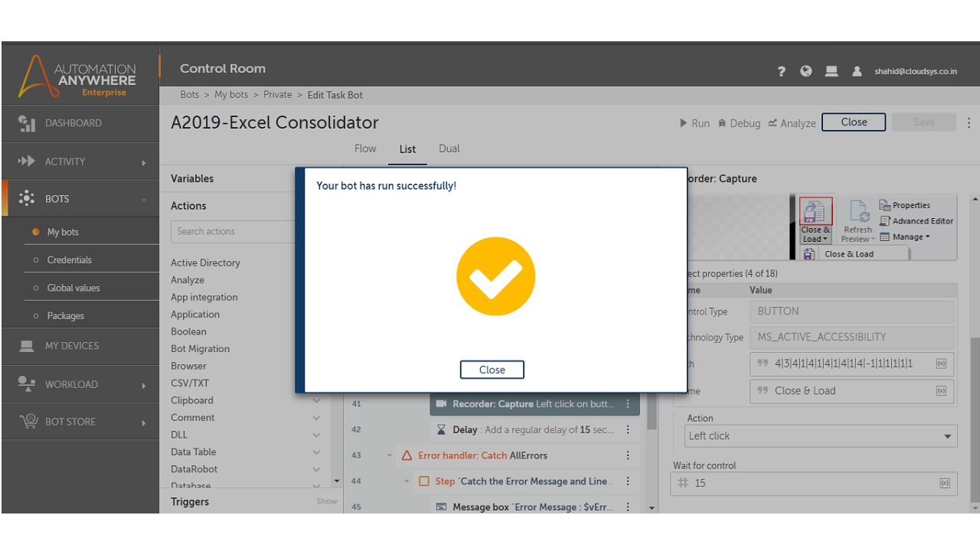This screenshot has width=980, height=551.
Task: Select the Active Directory action package
Action: point(205,263)
